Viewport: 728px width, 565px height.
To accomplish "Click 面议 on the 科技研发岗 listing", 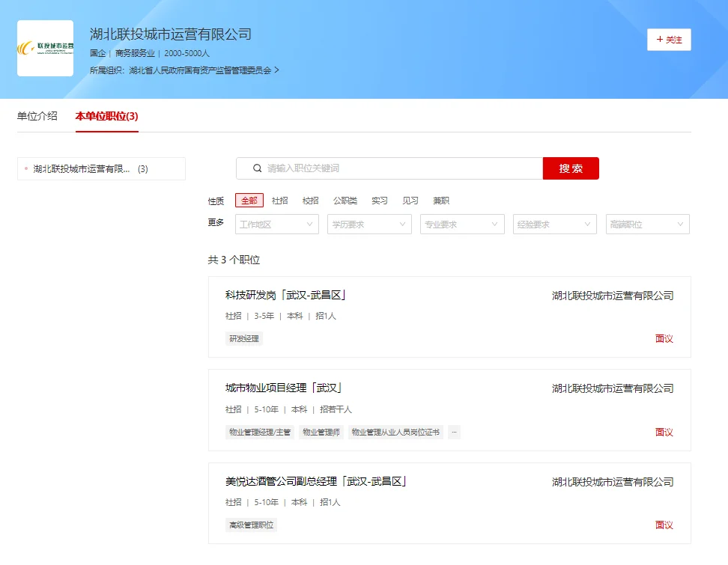I will click(x=663, y=338).
